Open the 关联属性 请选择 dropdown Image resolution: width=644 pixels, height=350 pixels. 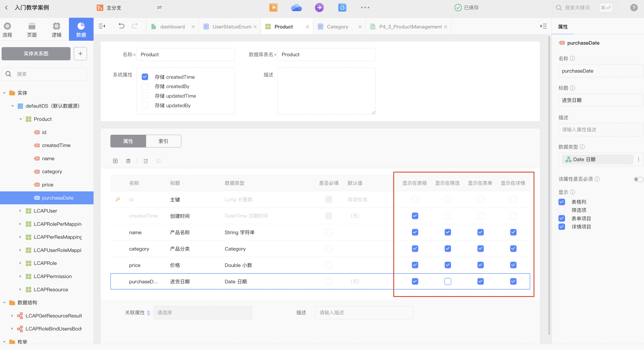pyautogui.click(x=203, y=312)
